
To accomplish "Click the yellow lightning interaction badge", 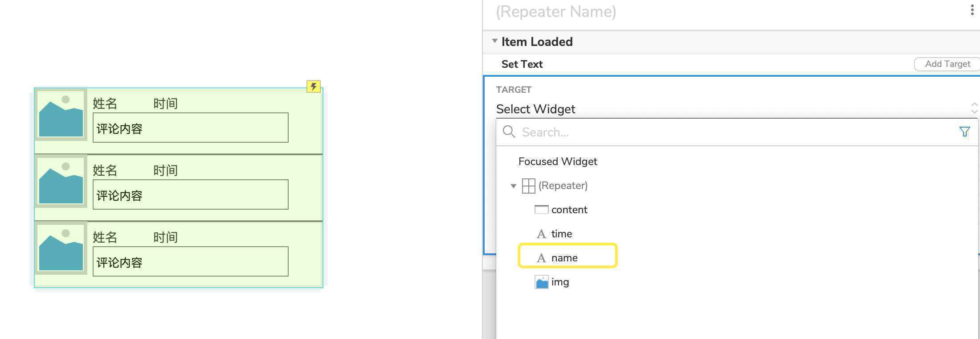I will pos(314,86).
